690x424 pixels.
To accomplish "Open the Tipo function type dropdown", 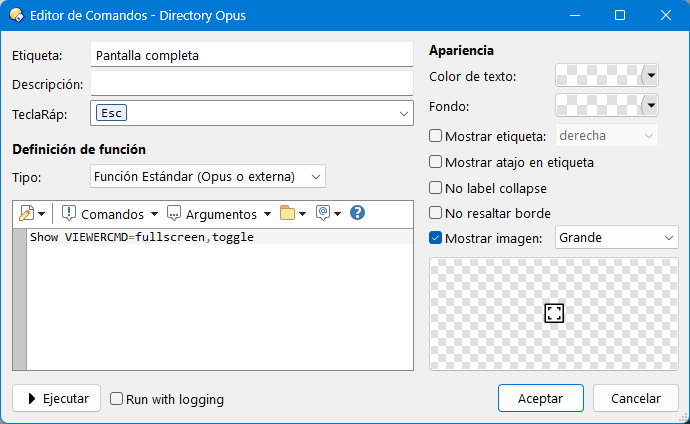I will pyautogui.click(x=208, y=176).
